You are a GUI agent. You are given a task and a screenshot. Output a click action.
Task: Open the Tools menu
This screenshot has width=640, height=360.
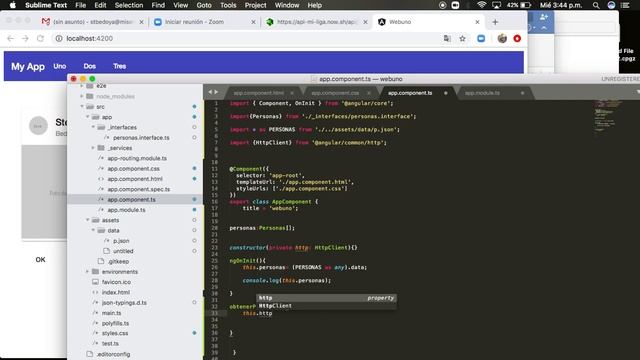(228, 5)
